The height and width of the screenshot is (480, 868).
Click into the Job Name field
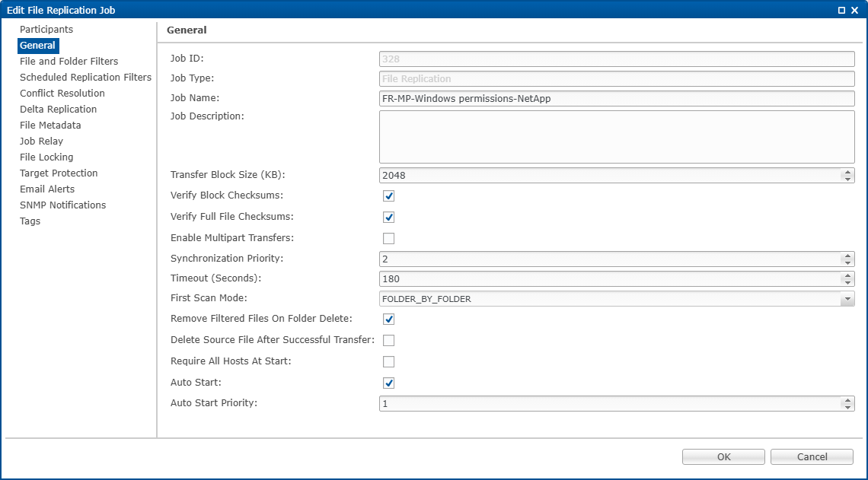pyautogui.click(x=616, y=99)
